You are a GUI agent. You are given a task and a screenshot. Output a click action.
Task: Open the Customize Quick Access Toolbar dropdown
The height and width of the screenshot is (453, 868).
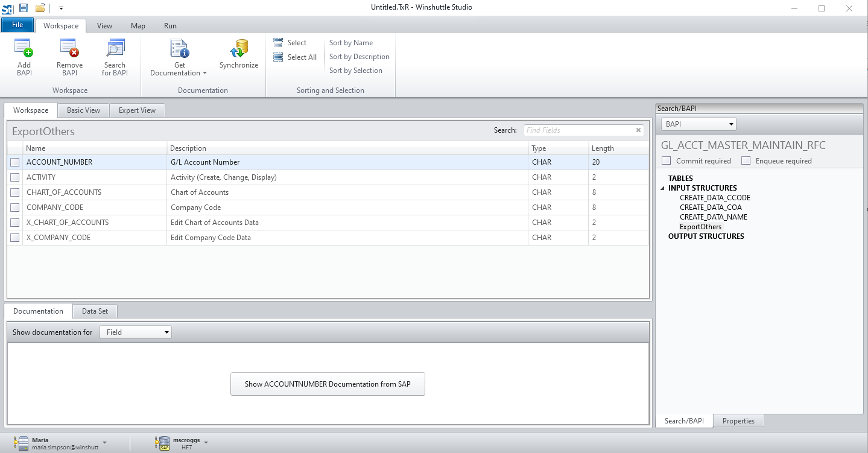[61, 8]
